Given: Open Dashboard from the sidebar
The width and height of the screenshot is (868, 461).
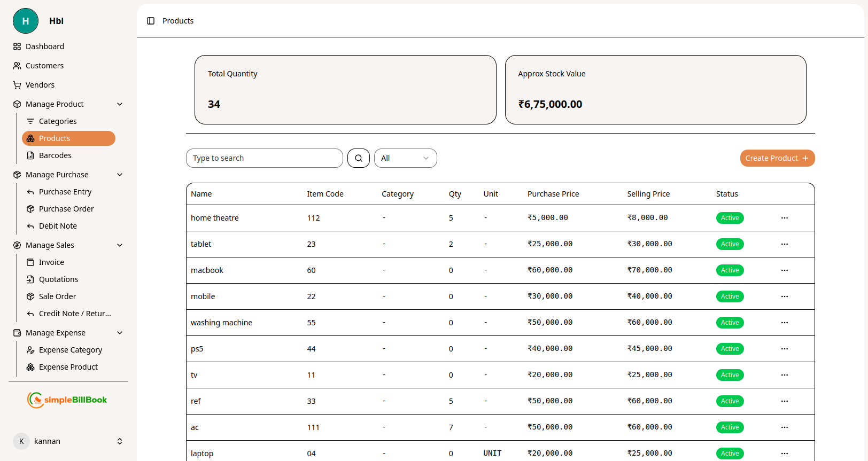Looking at the screenshot, I should pyautogui.click(x=45, y=46).
